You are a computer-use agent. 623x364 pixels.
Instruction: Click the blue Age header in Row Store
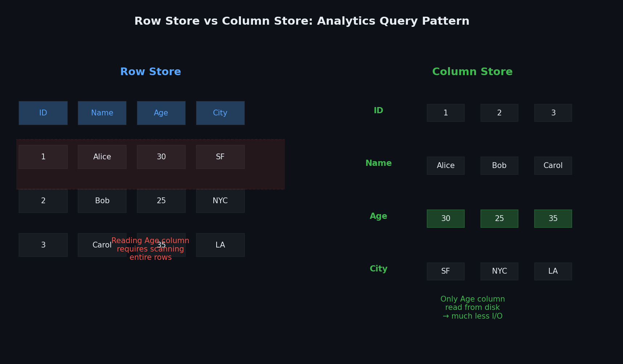[x=161, y=113]
